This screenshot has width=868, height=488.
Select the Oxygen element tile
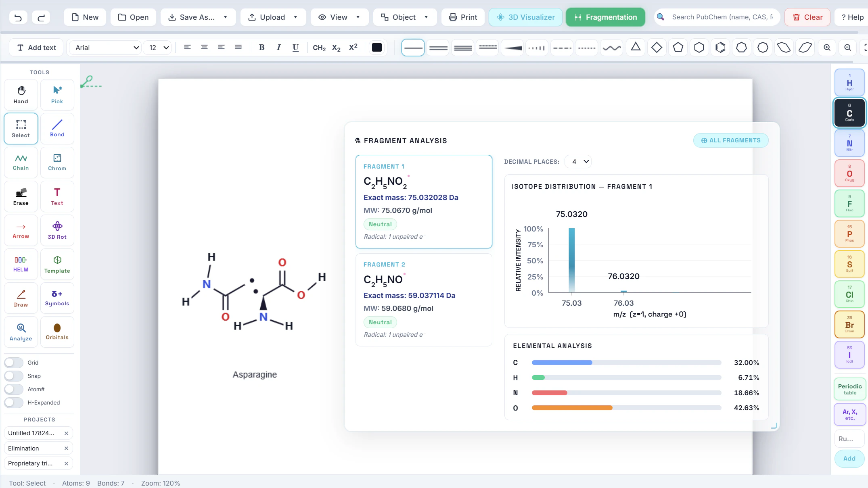pos(849,173)
